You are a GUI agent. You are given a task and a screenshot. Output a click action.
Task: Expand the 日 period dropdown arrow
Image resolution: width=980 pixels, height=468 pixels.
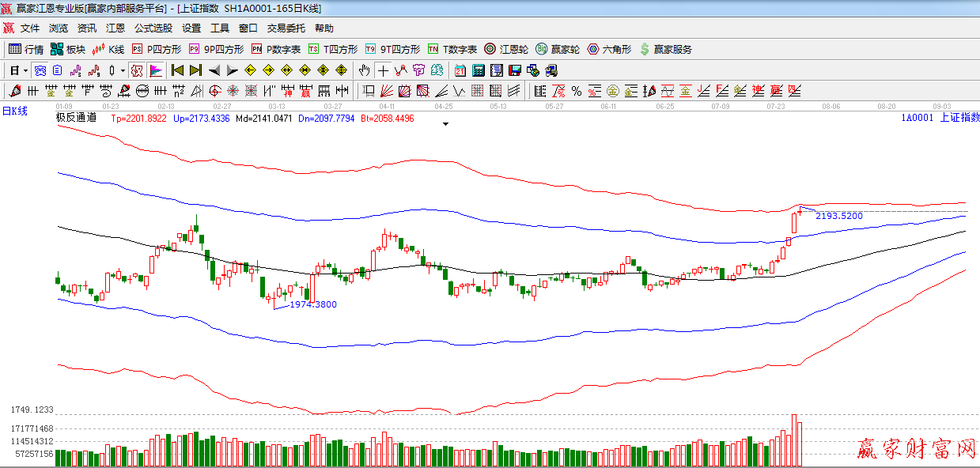click(x=25, y=70)
